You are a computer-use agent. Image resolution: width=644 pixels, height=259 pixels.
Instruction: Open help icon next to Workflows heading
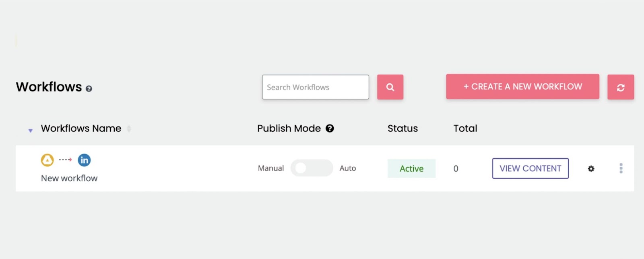pyautogui.click(x=89, y=89)
